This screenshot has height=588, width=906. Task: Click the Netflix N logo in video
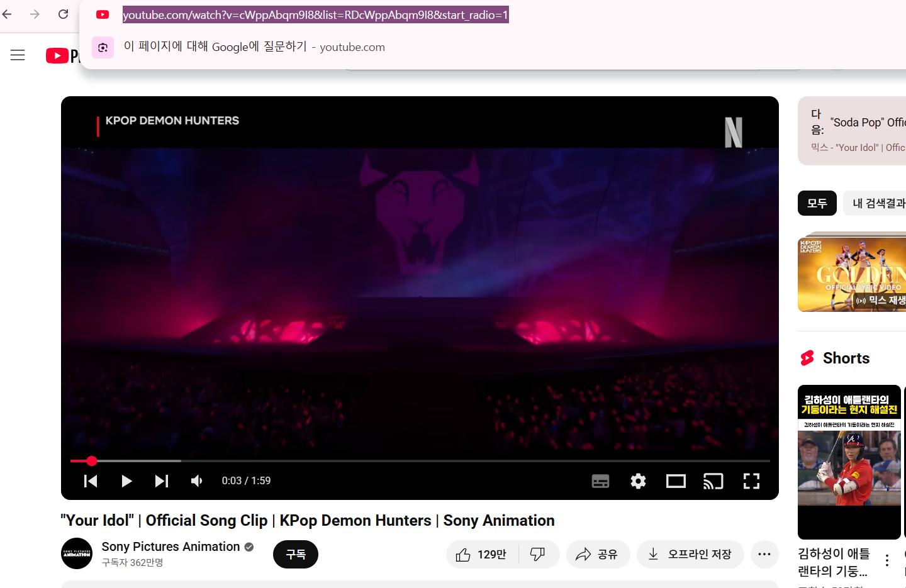[x=734, y=133]
